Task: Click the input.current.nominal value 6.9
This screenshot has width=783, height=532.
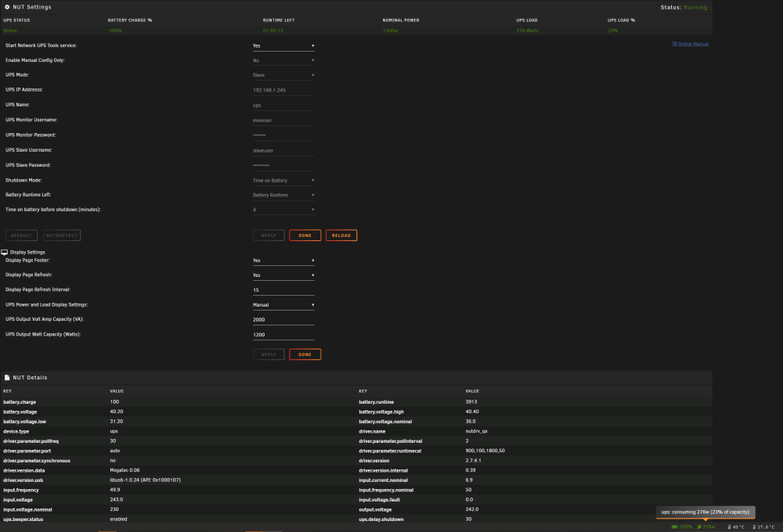Action: [469, 480]
